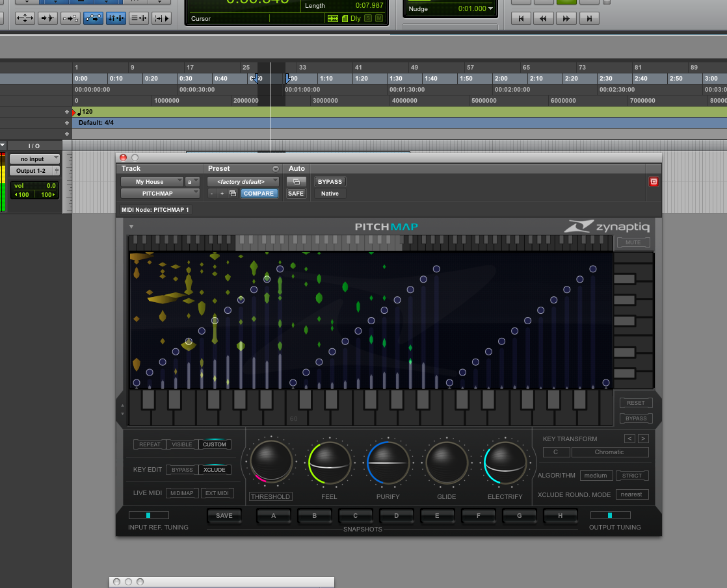
Task: Open the Chromatic scale selector
Action: 610,452
